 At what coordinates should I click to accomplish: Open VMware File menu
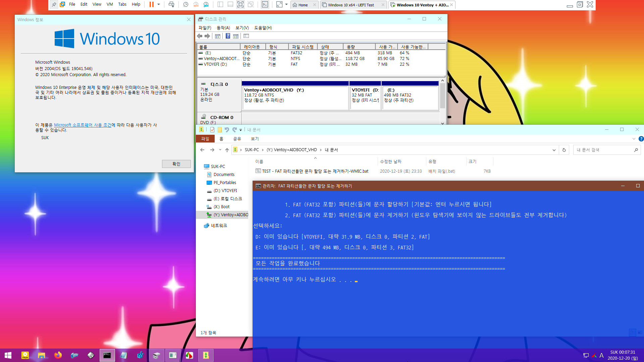[x=72, y=4]
